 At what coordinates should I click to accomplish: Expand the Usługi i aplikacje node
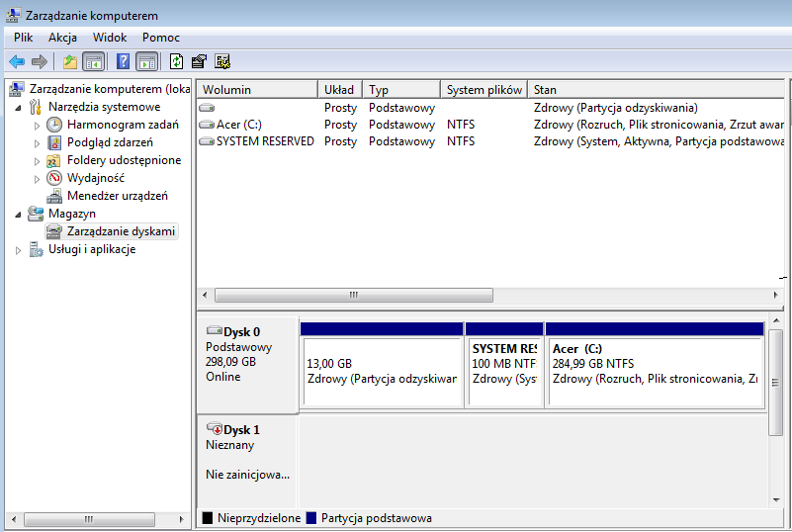click(18, 250)
